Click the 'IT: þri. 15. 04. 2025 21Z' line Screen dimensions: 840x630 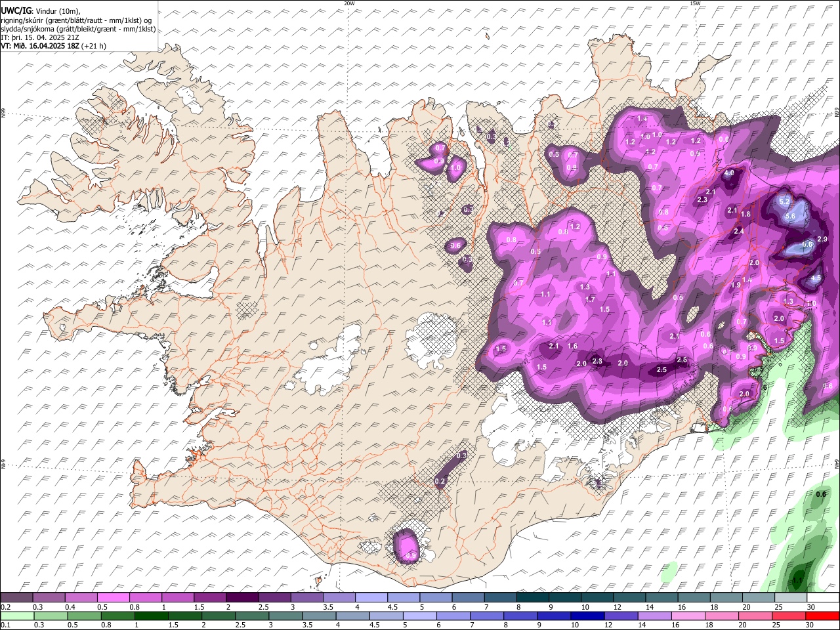pos(40,37)
